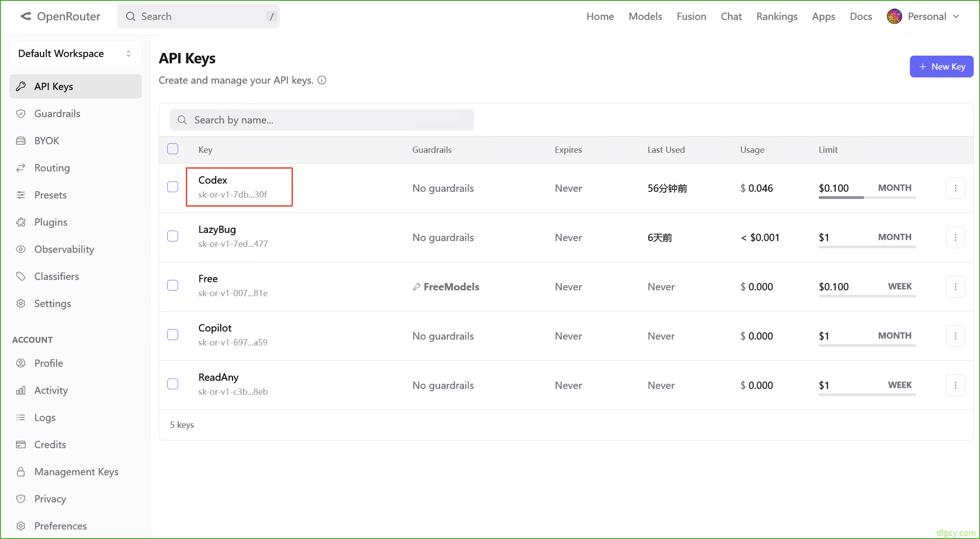Open the three-dot menu for ReadAny key

955,385
